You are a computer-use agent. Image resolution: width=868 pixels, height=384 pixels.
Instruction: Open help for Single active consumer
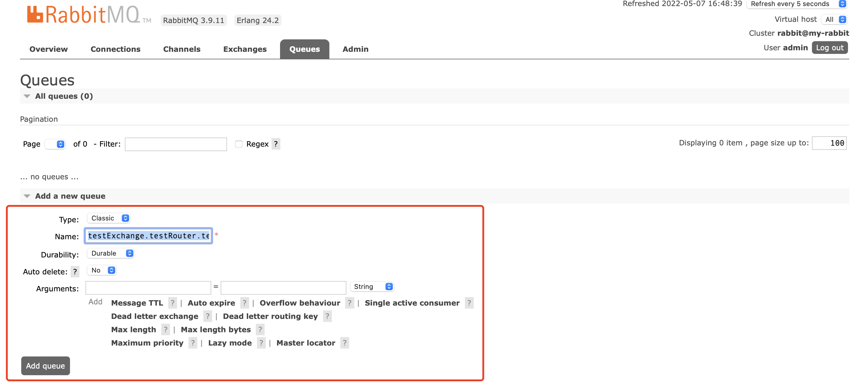click(469, 303)
